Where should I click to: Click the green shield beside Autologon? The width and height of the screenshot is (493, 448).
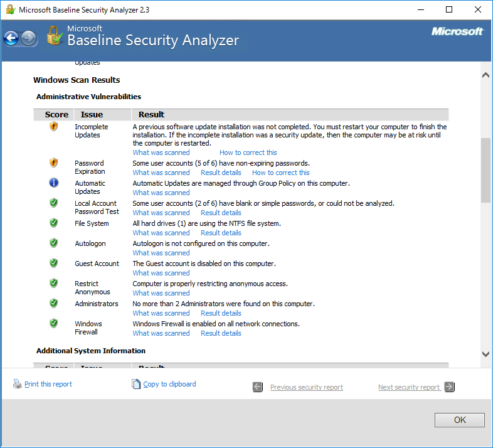(54, 243)
